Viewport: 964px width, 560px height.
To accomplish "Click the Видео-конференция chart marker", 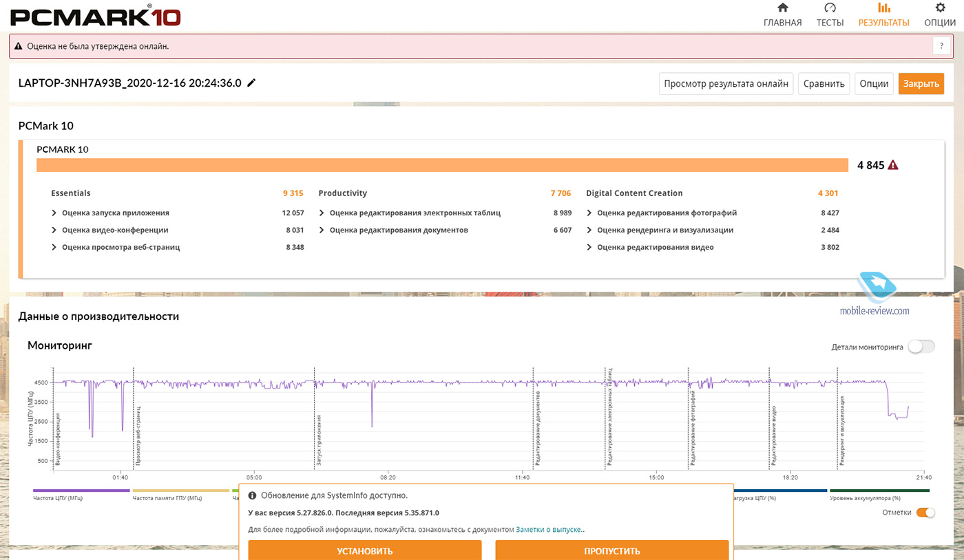I will (58, 440).
